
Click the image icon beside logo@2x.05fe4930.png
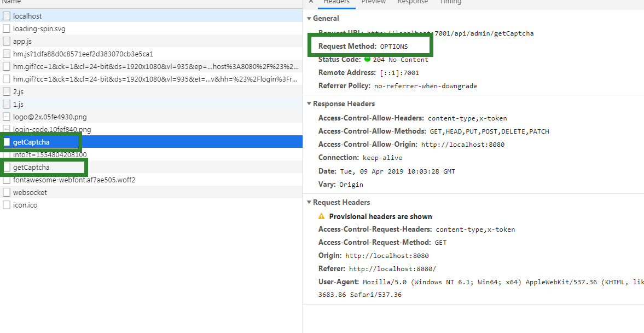coord(6,116)
